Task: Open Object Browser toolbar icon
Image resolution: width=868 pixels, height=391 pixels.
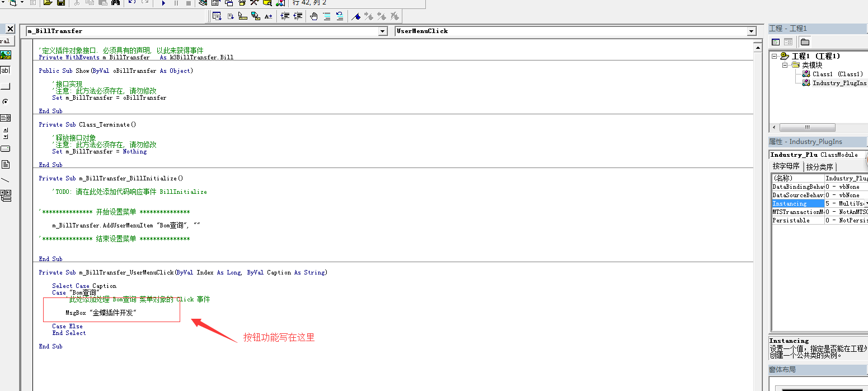Action: click(x=242, y=2)
